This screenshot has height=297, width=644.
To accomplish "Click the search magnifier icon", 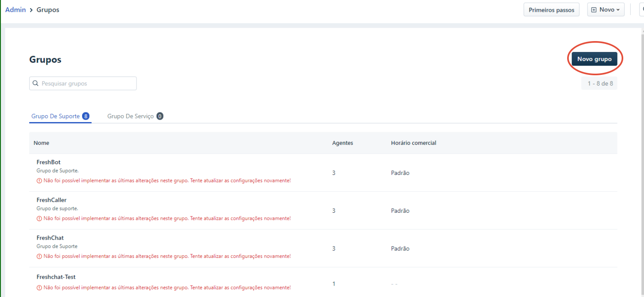I will coord(35,83).
